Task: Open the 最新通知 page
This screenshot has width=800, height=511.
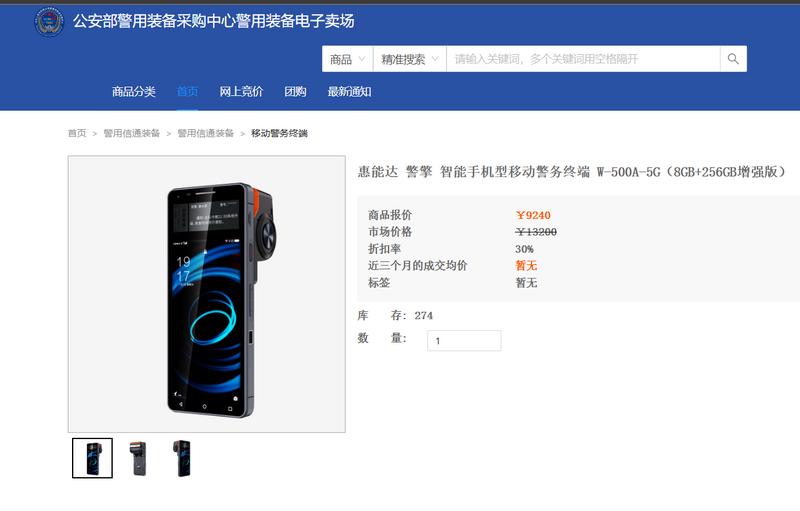Action: pos(349,92)
